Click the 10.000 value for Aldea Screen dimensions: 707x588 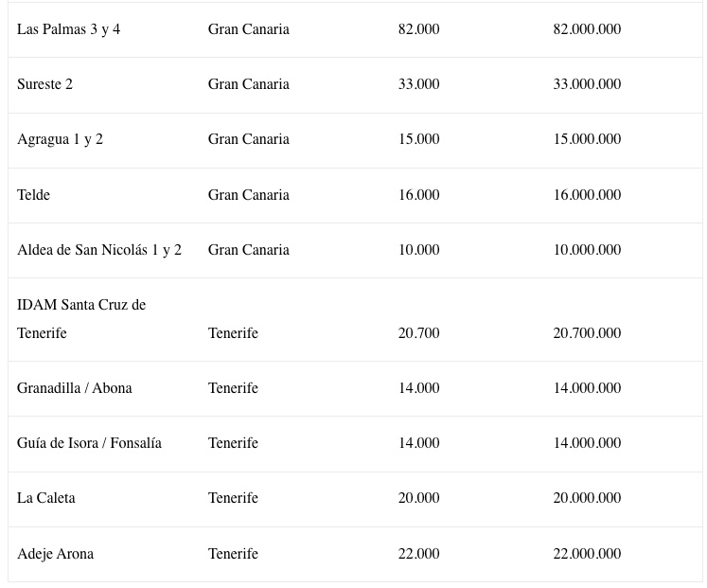(x=419, y=250)
